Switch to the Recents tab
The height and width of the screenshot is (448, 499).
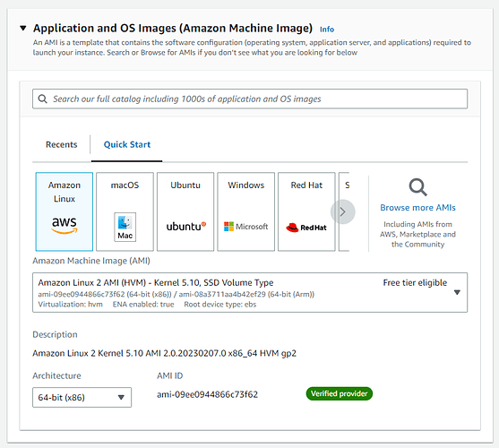[x=62, y=145]
